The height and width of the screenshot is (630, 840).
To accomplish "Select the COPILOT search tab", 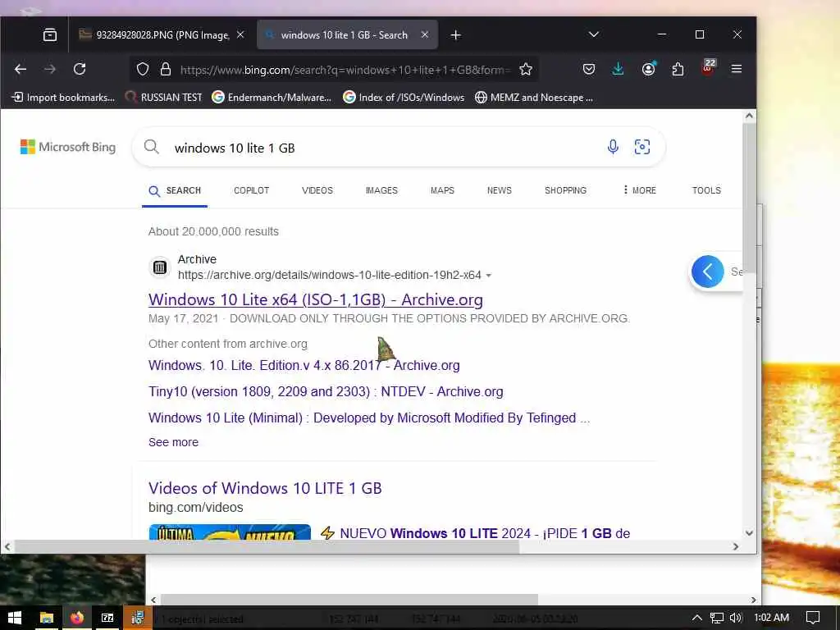I will tap(251, 190).
